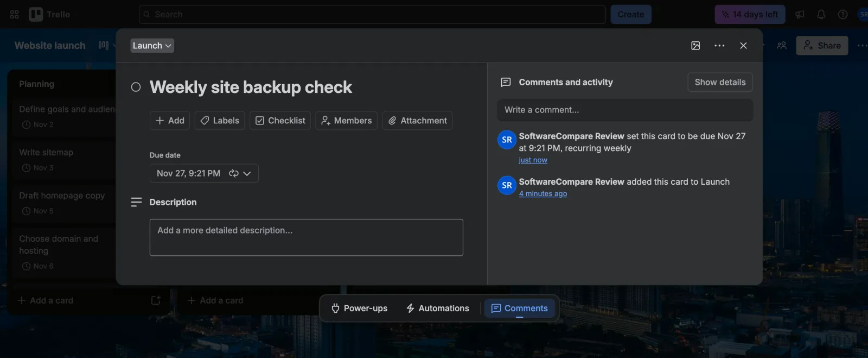Expand the due date chevron
Image resolution: width=868 pixels, height=358 pixels.
247,173
